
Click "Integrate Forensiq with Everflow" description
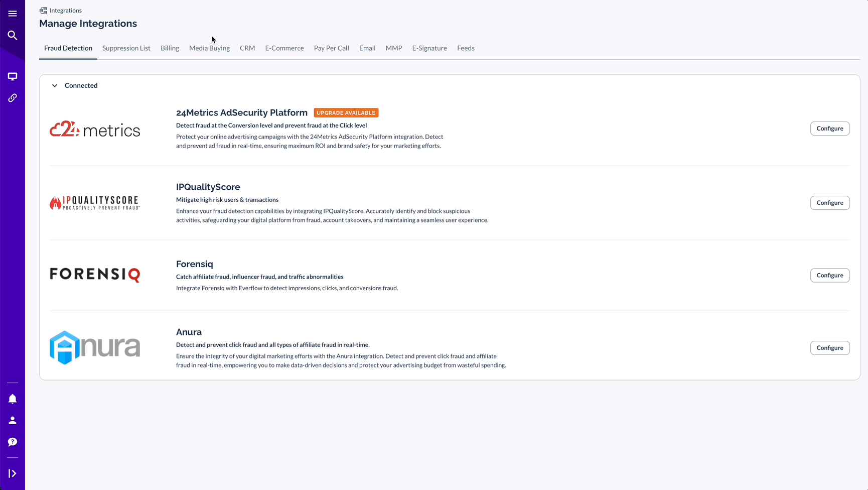287,288
